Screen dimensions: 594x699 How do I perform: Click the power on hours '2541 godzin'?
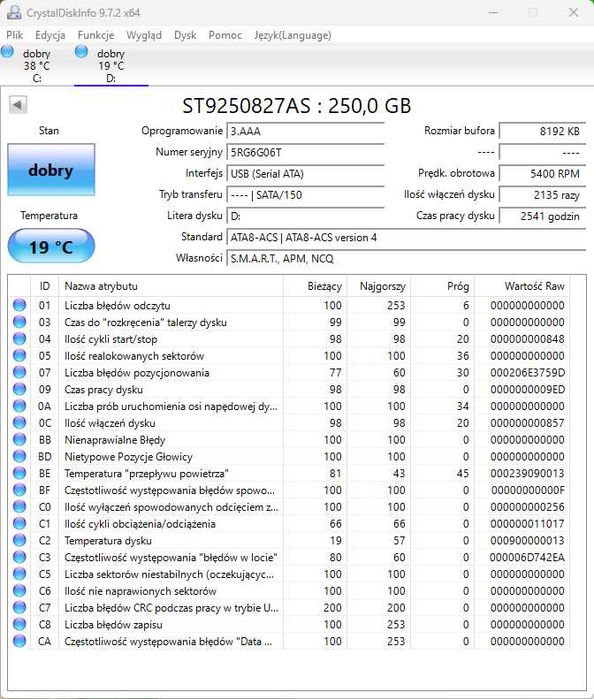pos(542,216)
